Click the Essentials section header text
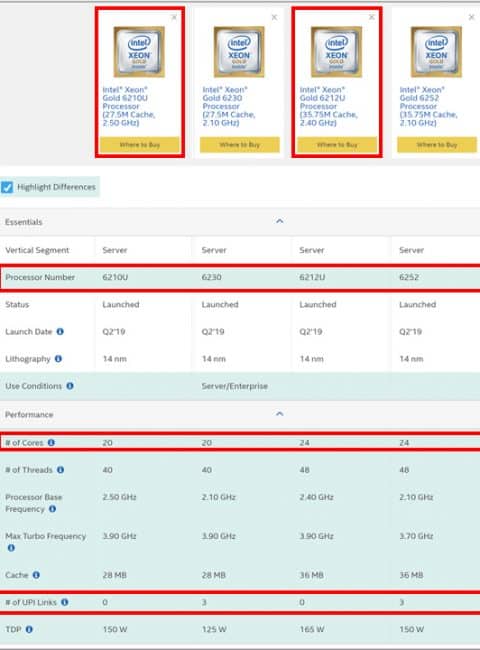 (24, 222)
